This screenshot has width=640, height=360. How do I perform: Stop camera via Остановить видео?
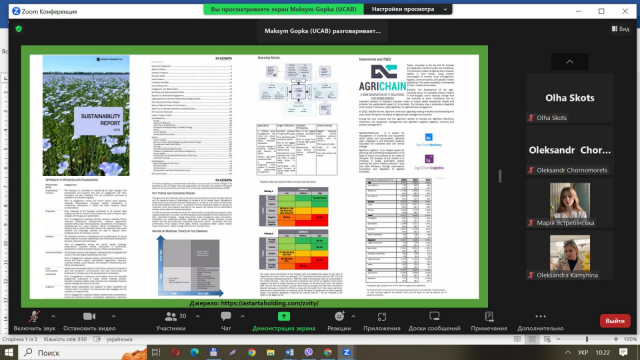(89, 321)
